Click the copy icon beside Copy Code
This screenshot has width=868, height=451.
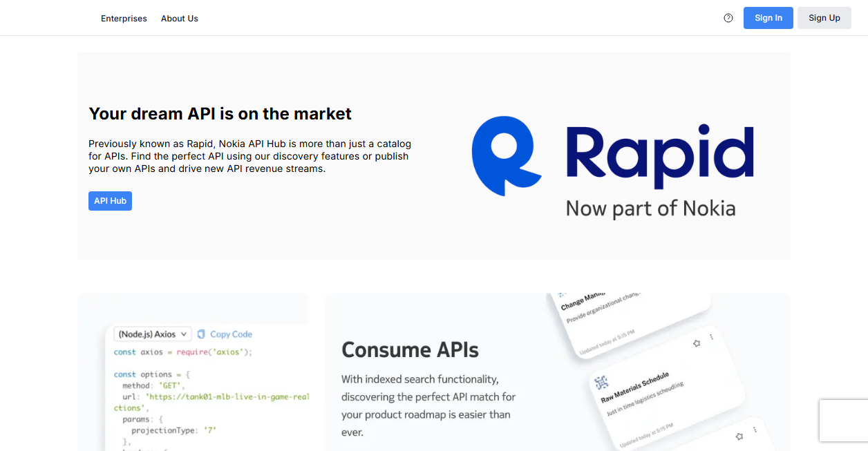click(201, 334)
